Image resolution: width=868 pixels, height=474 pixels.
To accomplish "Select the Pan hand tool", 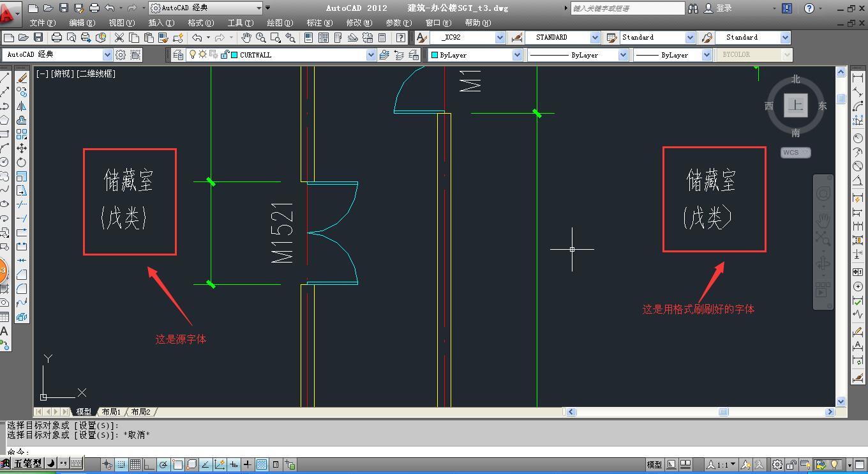I will pyautogui.click(x=246, y=38).
